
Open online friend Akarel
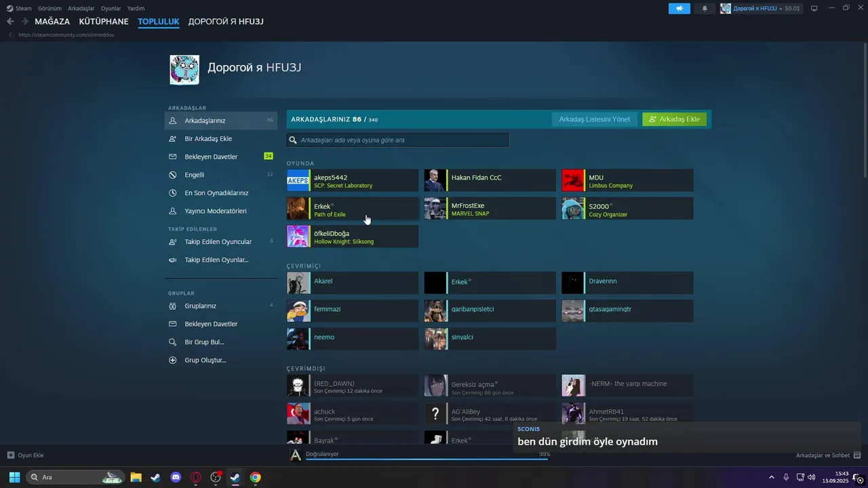pyautogui.click(x=353, y=283)
